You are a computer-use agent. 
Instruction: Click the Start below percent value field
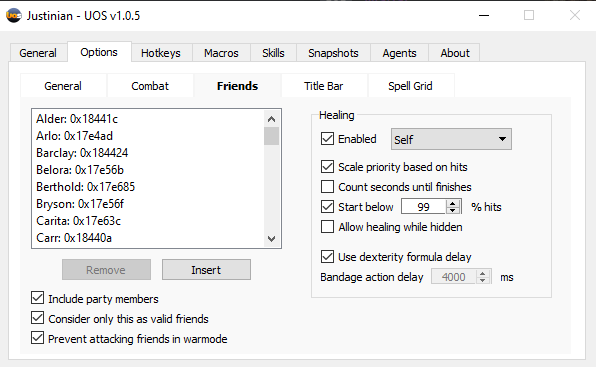coord(423,207)
